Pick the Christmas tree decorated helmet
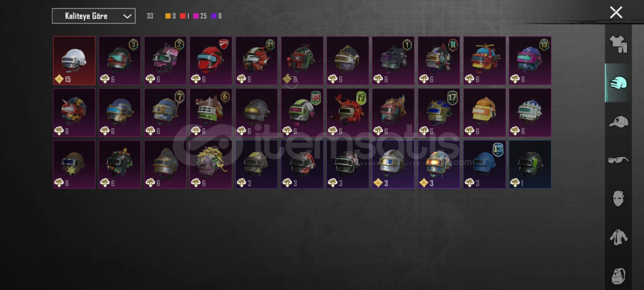The width and height of the screenshot is (644, 290). [120, 164]
